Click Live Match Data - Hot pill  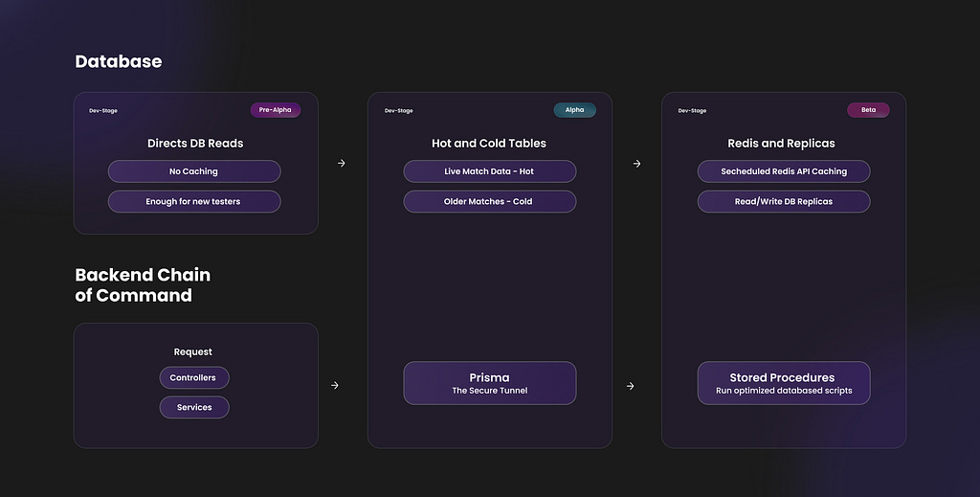pyautogui.click(x=489, y=171)
